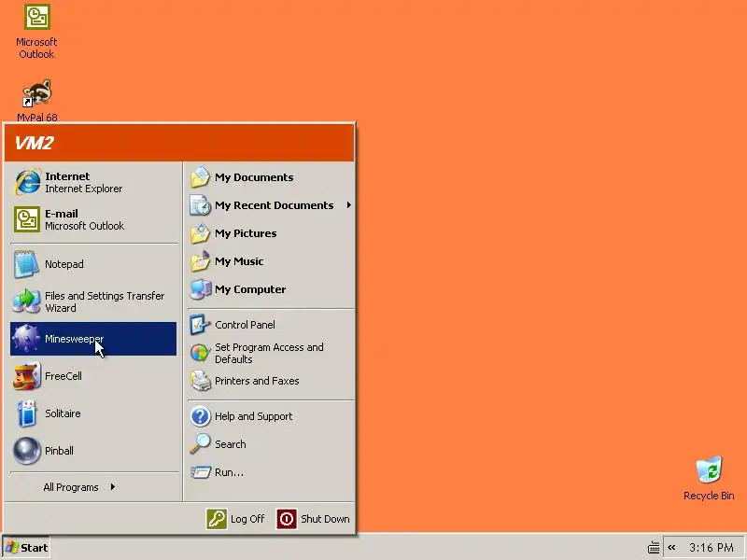This screenshot has height=560, width=747.
Task: Select the Microsoft Outlook desktop icon
Action: (36, 32)
